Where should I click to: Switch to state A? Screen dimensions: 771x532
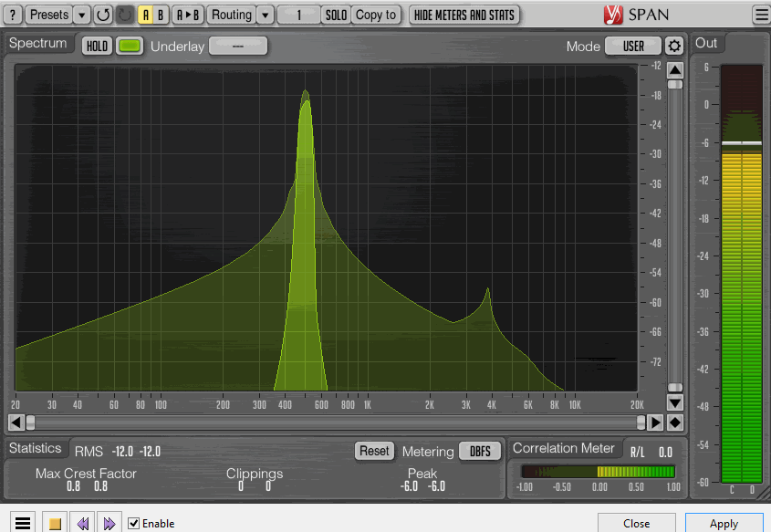pos(146,15)
